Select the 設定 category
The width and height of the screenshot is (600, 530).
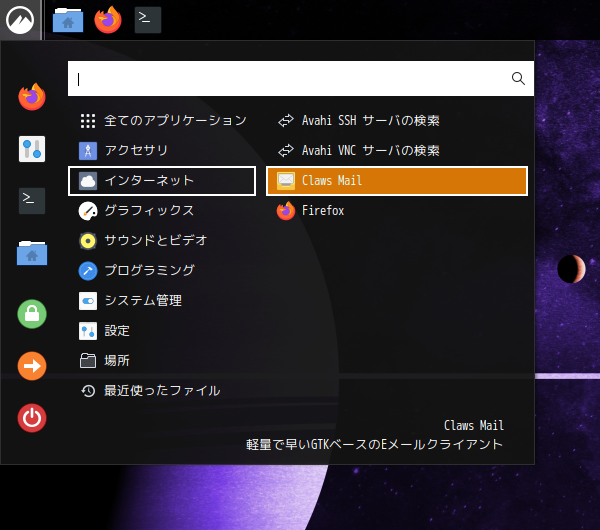click(x=162, y=331)
